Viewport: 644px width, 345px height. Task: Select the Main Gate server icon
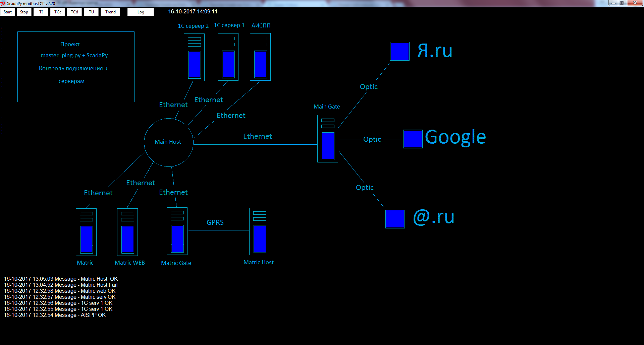328,139
